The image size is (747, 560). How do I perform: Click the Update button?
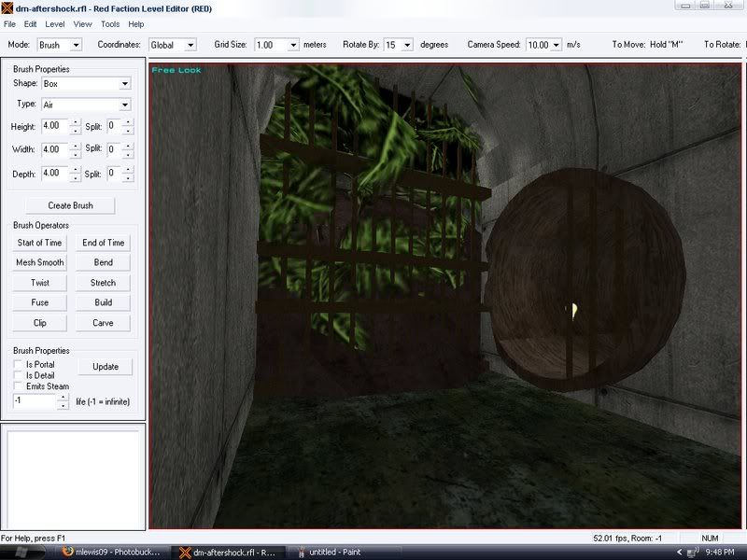point(106,367)
